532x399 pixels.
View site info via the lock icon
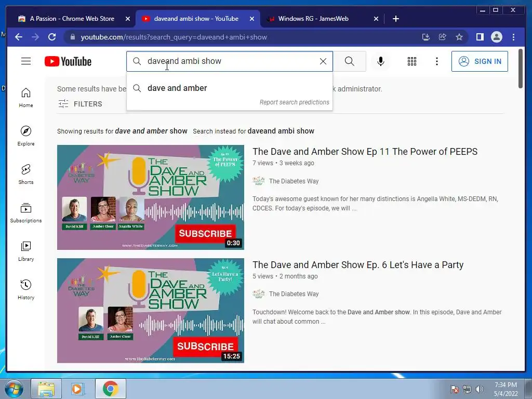(x=72, y=37)
